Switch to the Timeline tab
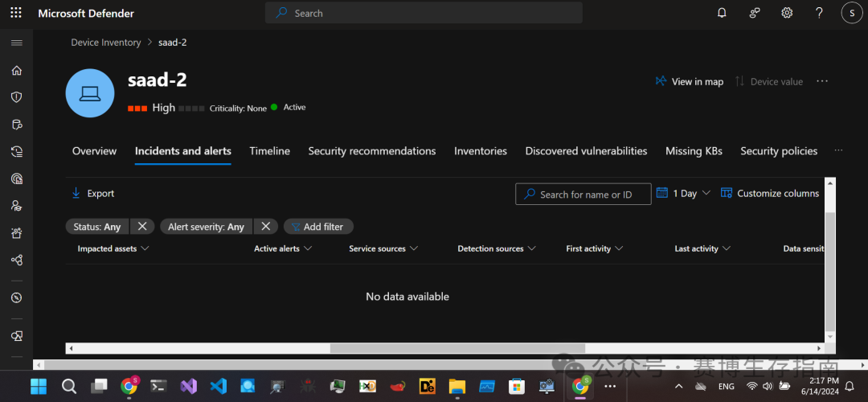Screen dimensions: 868x402 pyautogui.click(x=269, y=151)
